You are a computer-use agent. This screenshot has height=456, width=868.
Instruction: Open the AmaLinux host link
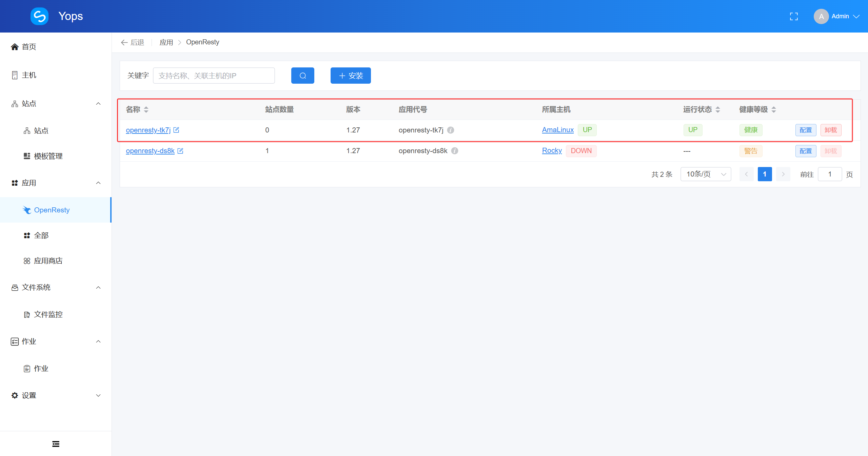[x=558, y=130]
